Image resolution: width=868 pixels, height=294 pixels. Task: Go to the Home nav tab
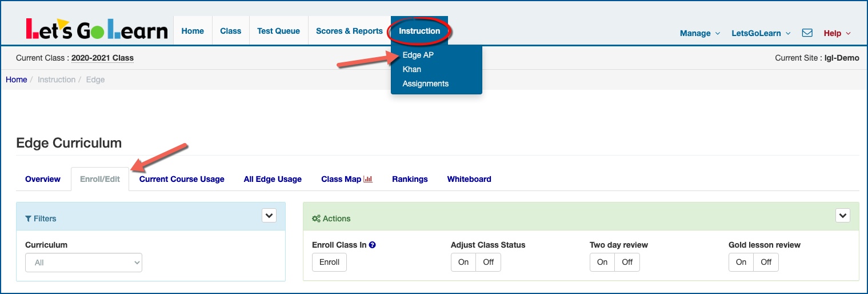193,31
